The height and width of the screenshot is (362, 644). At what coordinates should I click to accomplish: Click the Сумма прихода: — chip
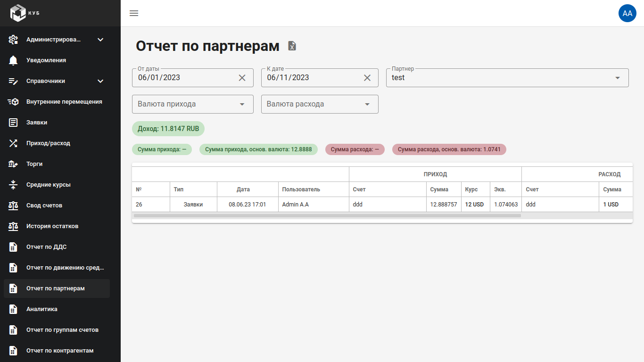coord(162,149)
